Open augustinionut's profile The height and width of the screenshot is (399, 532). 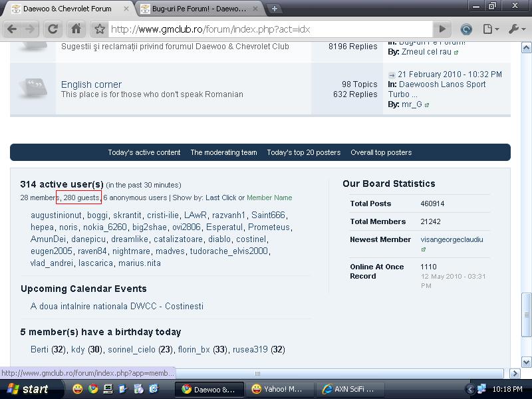point(56,215)
